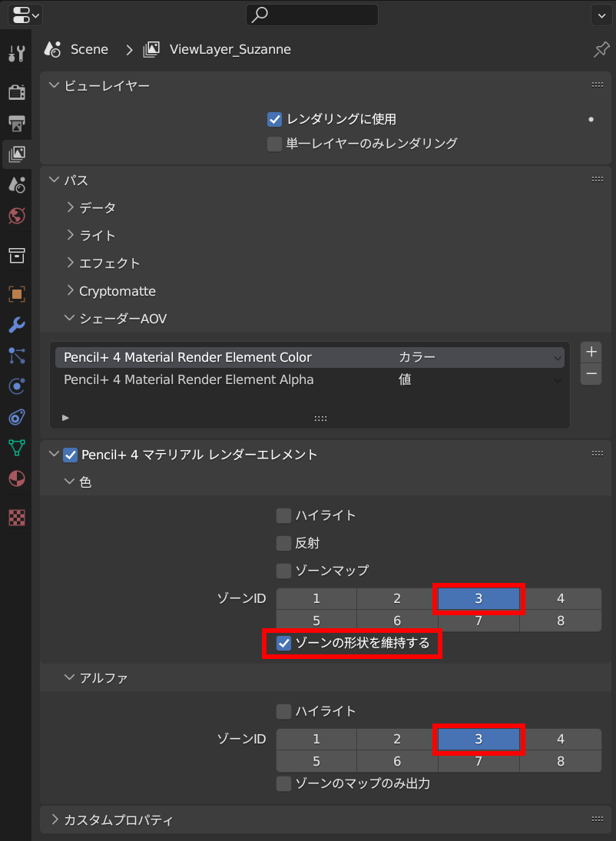Viewport: 616px width, 841px height.
Task: Collapse the パス panel
Action: point(54,180)
